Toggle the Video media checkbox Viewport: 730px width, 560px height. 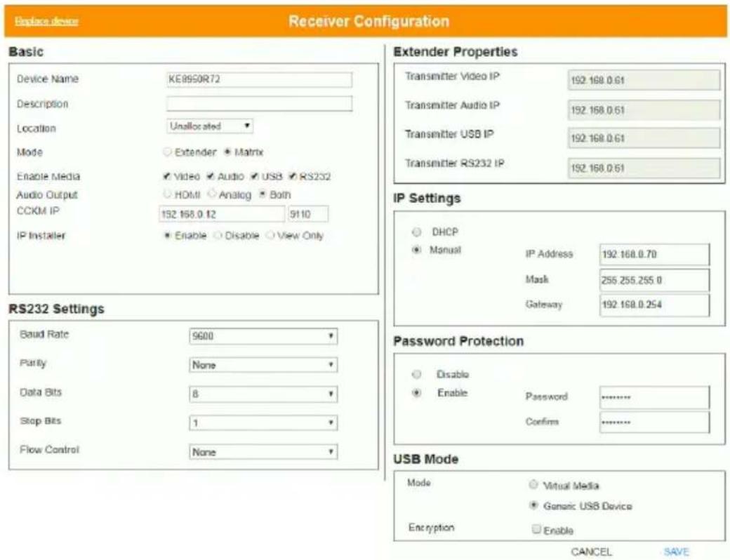[166, 176]
